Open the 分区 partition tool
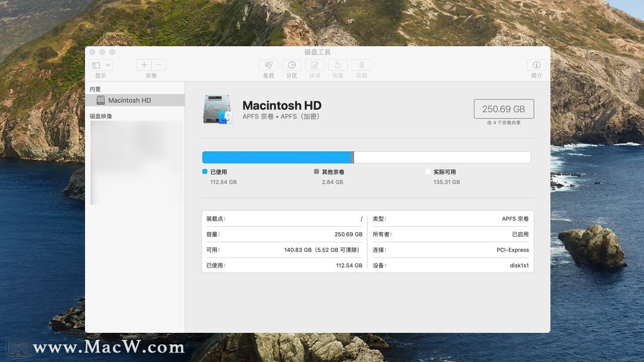 point(292,65)
